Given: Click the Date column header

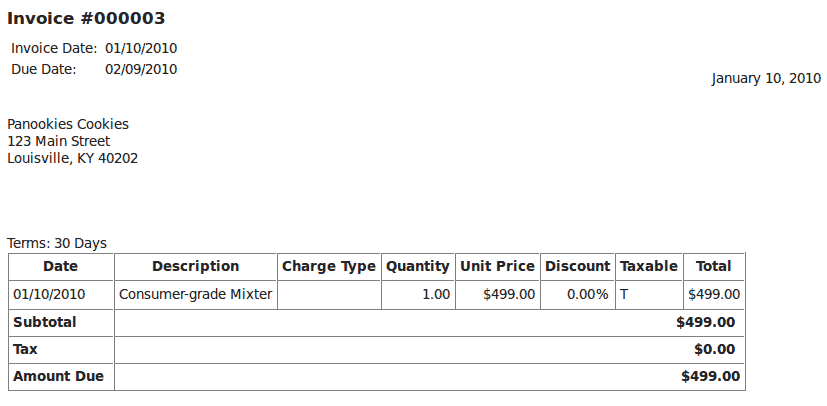Looking at the screenshot, I should [x=61, y=267].
